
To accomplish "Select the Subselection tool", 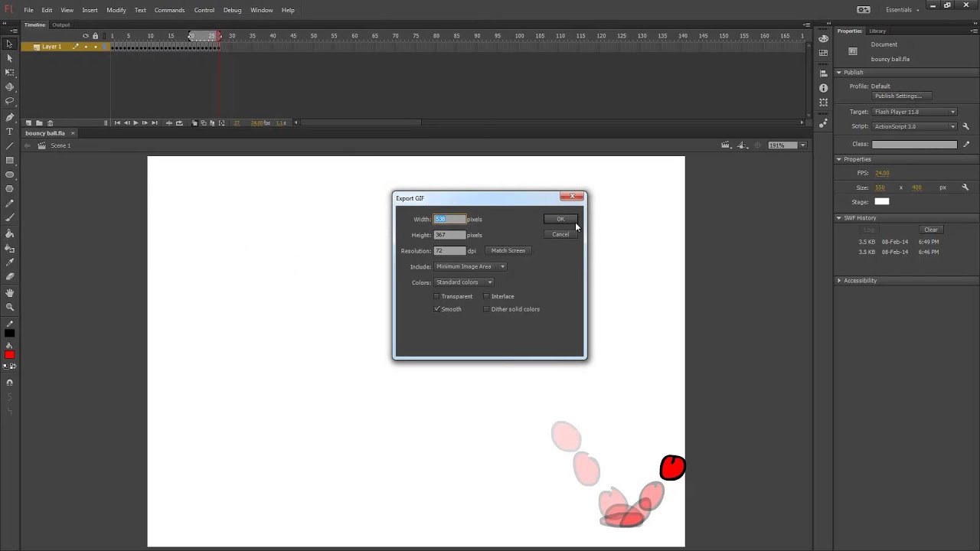I will (x=10, y=58).
